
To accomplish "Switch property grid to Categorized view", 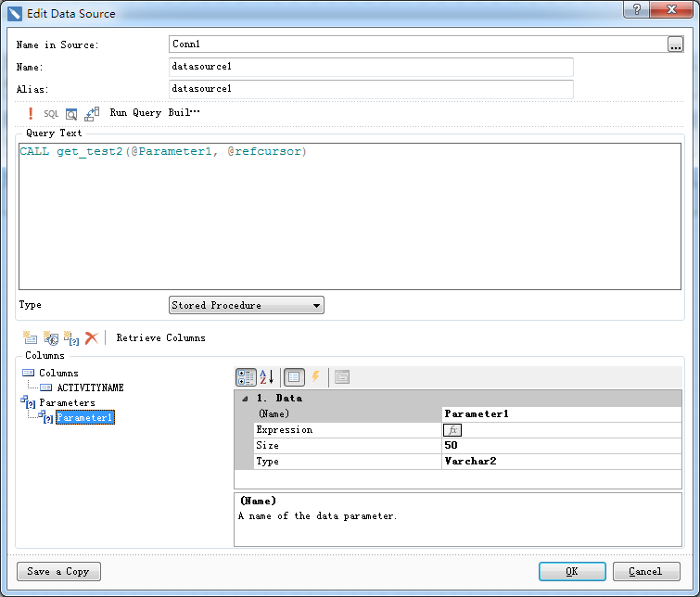I will [246, 377].
